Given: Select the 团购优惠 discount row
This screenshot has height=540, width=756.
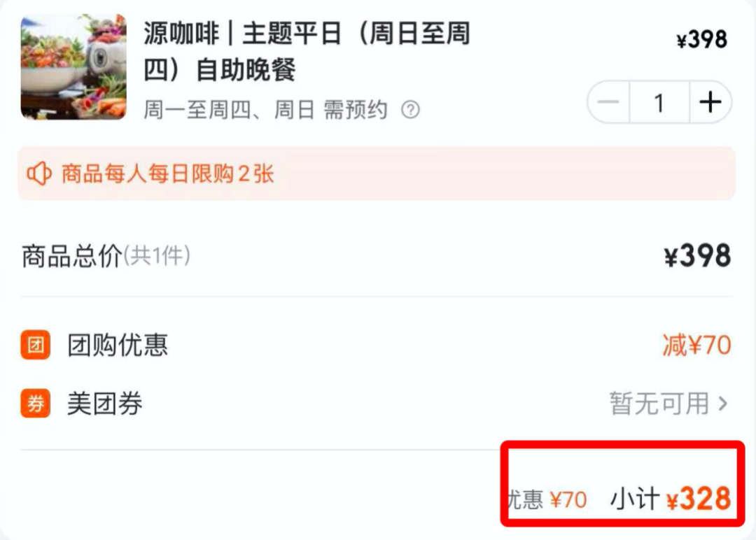Looking at the screenshot, I should pyautogui.click(x=376, y=345).
